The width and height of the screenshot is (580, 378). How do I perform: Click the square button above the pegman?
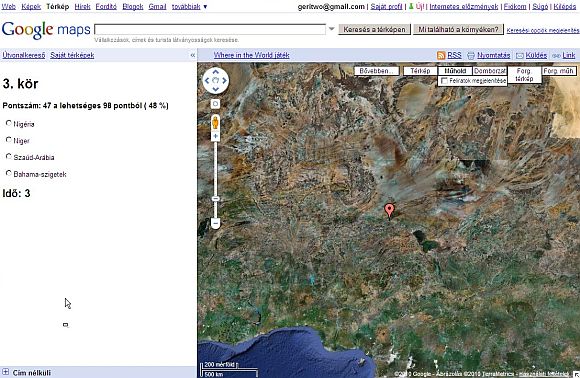[215, 104]
